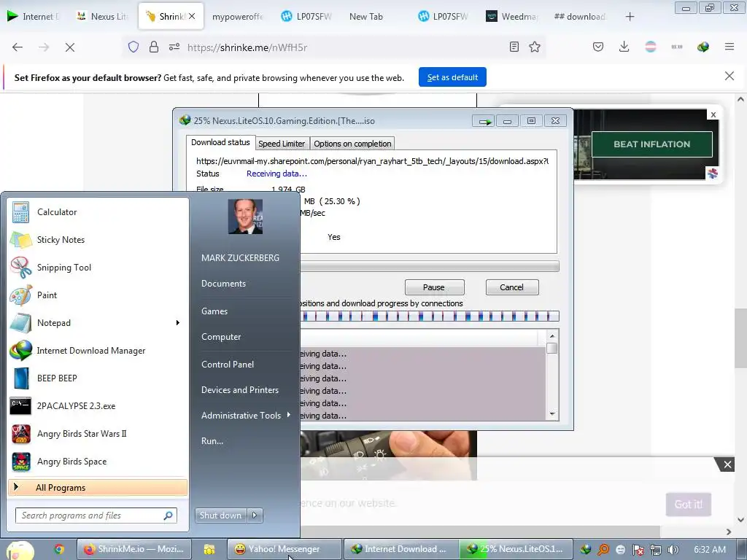Click the IDM dialog green arrow button
The height and width of the screenshot is (560, 747).
point(484,121)
